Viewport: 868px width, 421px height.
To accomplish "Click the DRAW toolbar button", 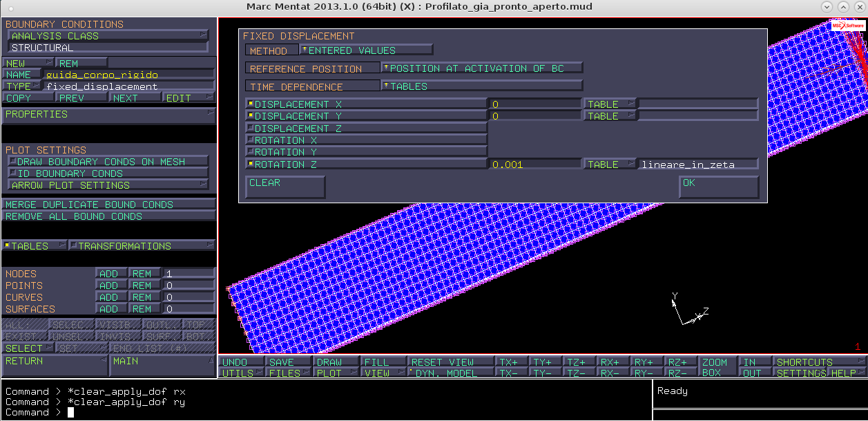I will 336,362.
